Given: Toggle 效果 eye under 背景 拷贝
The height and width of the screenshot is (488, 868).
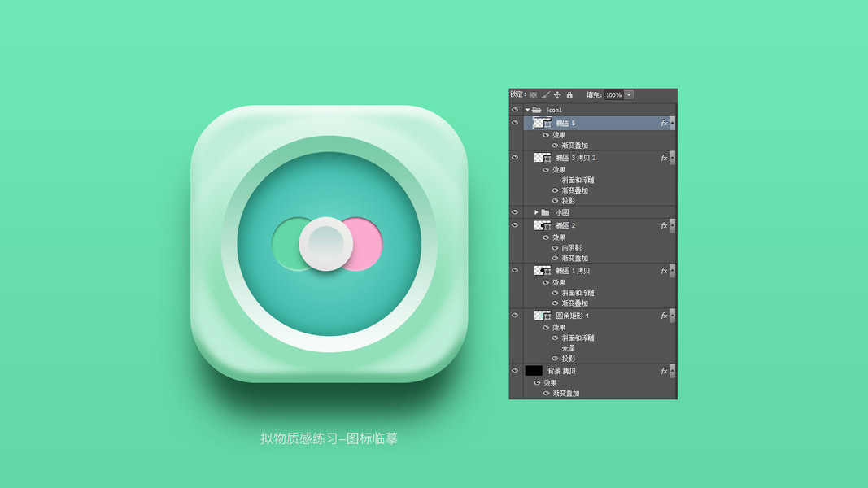Looking at the screenshot, I should pyautogui.click(x=537, y=383).
